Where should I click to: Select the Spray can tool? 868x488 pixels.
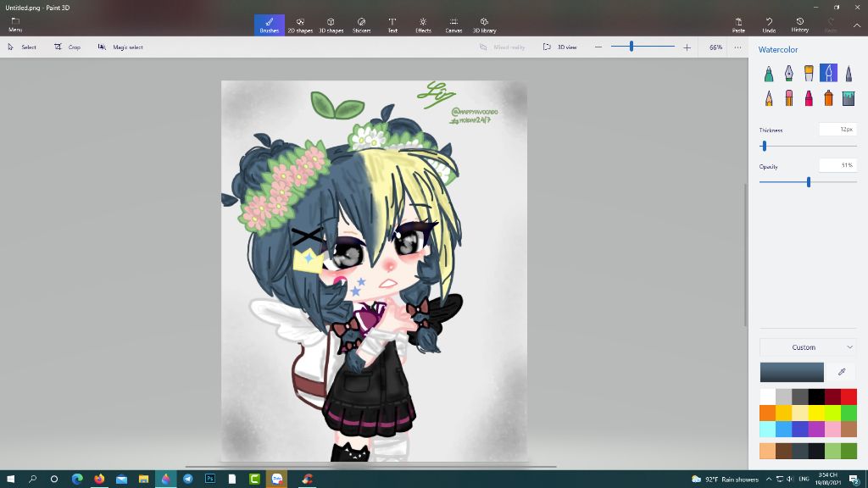tap(829, 98)
